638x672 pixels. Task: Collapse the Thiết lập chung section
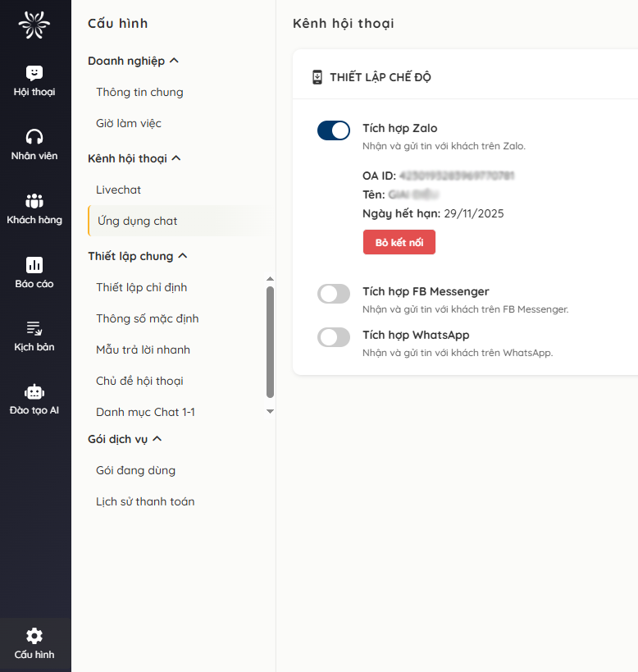tap(183, 256)
